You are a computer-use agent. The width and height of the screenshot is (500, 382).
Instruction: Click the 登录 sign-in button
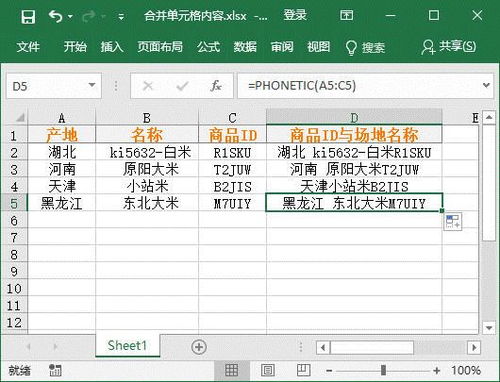[x=295, y=15]
